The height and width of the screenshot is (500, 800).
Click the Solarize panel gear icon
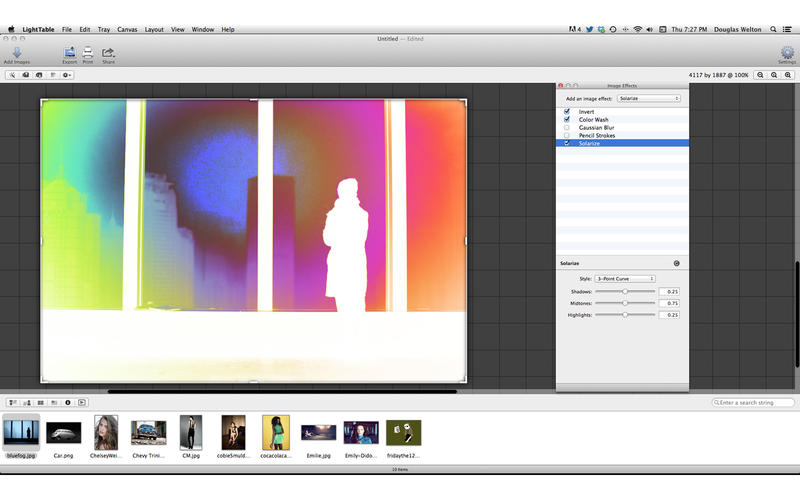click(x=677, y=263)
